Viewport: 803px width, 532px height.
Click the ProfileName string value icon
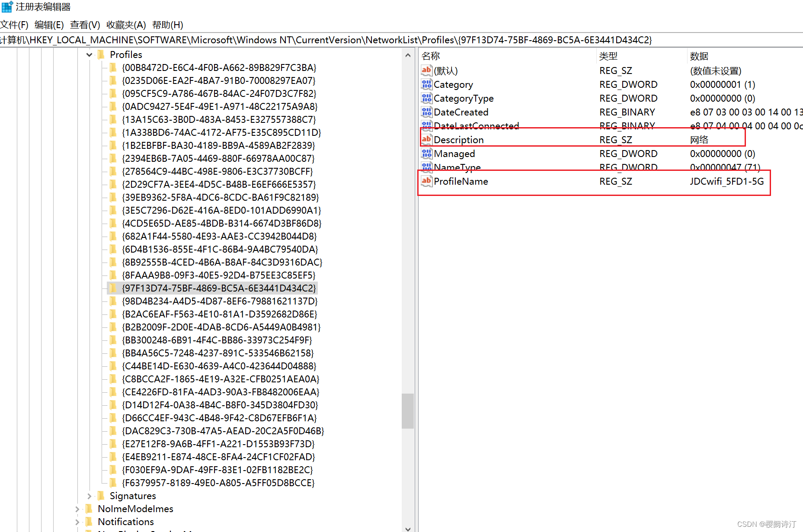(x=426, y=181)
